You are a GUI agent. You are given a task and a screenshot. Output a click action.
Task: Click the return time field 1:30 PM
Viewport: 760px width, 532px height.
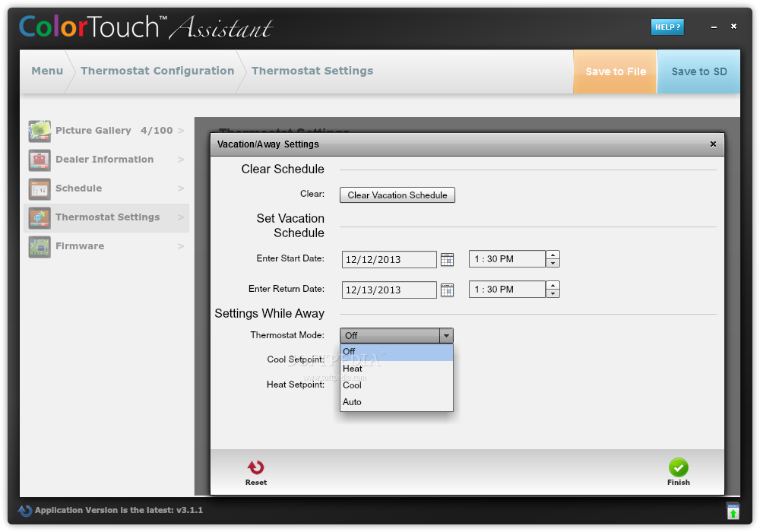(507, 290)
